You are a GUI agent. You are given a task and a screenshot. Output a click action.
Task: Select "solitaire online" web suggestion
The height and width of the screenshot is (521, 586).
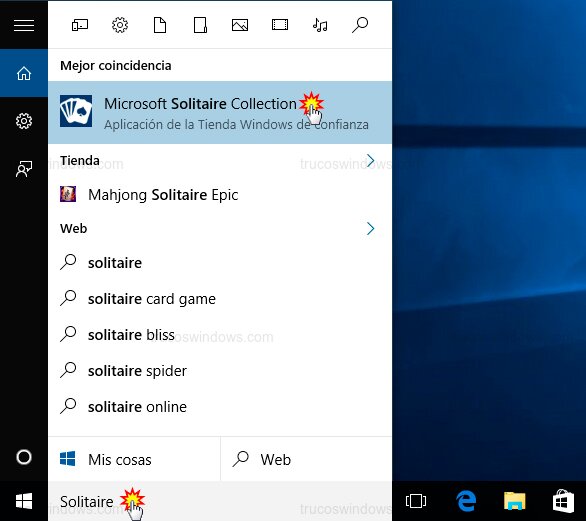point(220,406)
